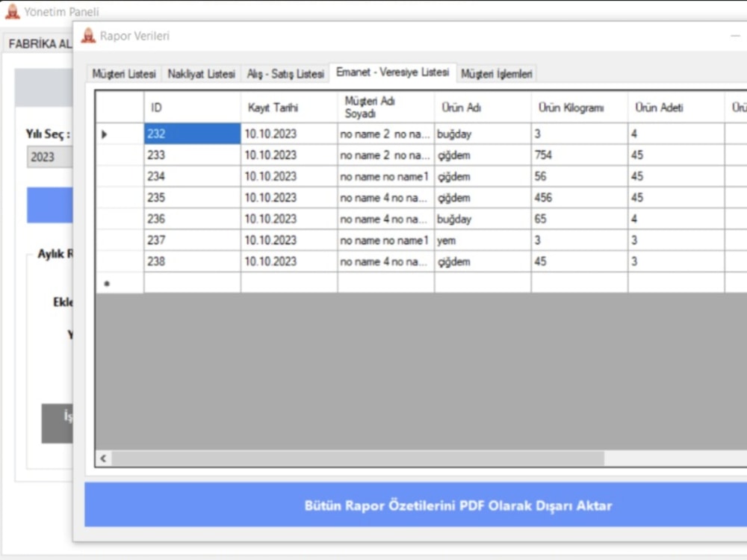Select the cell with ID 232

(193, 134)
